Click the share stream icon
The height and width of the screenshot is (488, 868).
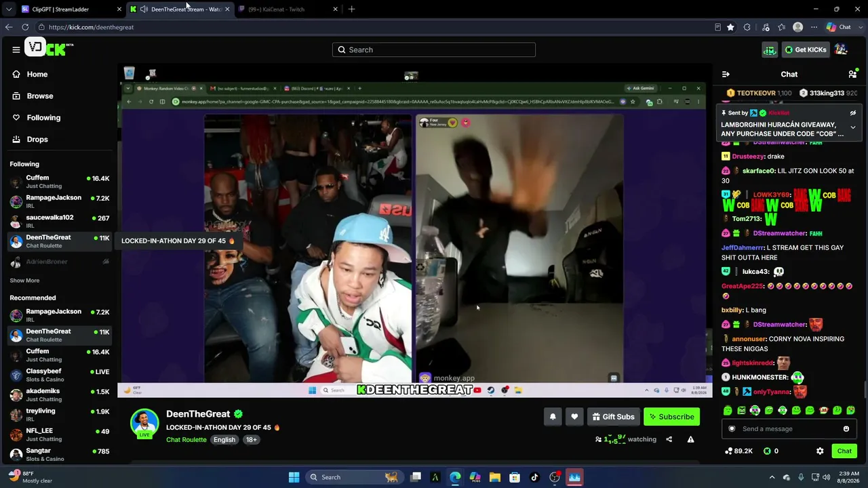click(x=669, y=439)
